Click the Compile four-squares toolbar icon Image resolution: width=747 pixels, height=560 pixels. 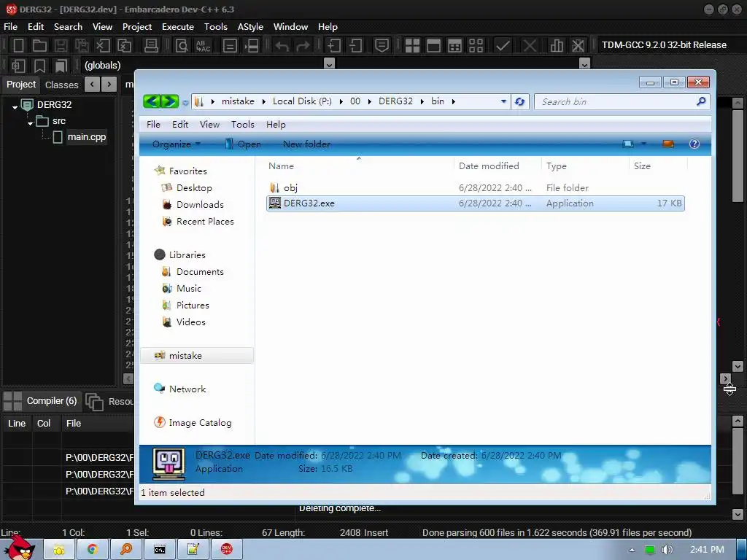point(412,46)
